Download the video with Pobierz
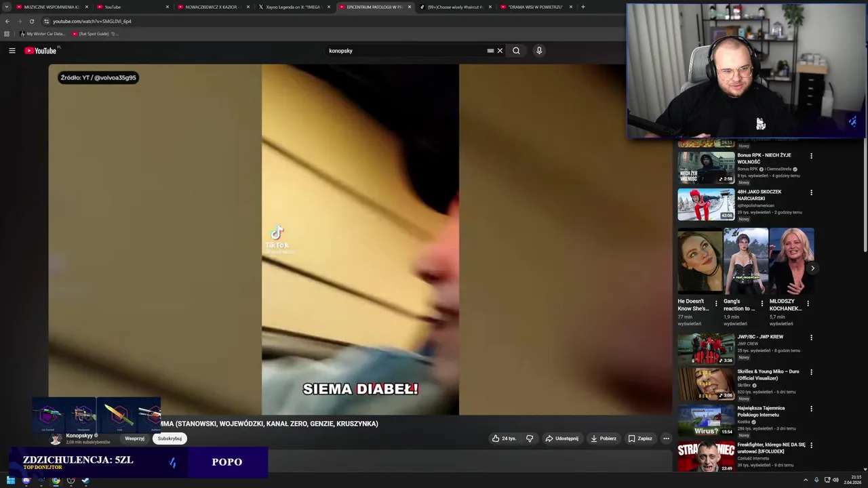Screen dimensions: 868x488 point(604,439)
